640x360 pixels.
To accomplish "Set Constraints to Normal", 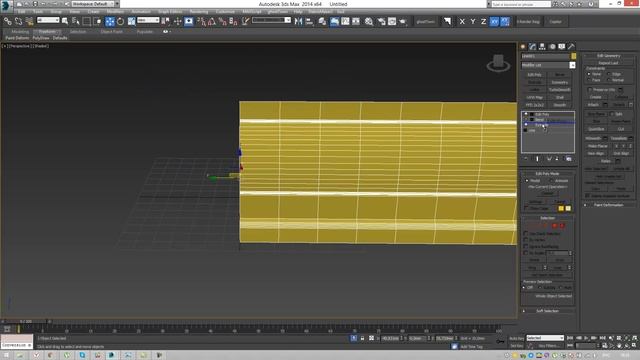I will [x=609, y=80].
